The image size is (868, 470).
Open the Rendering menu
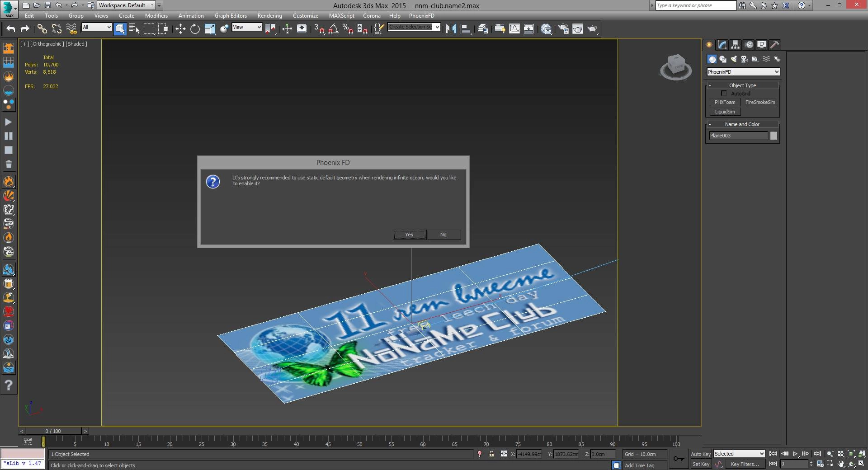269,15
